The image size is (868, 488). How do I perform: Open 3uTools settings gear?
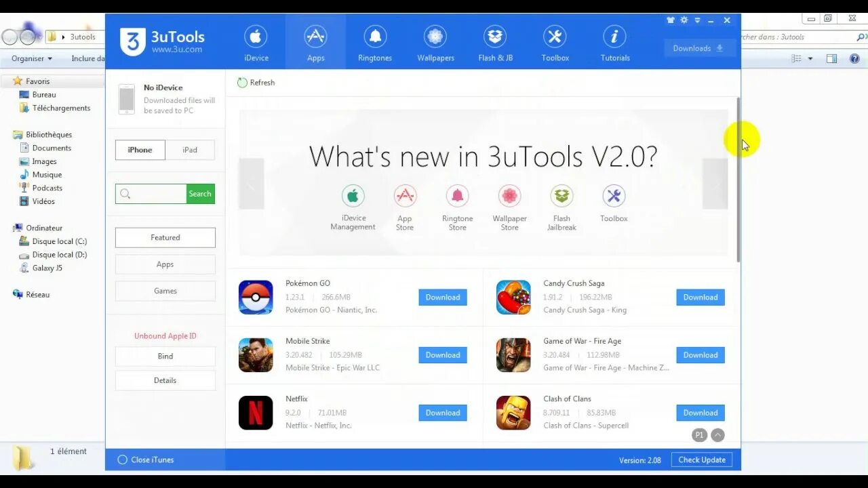coord(684,20)
